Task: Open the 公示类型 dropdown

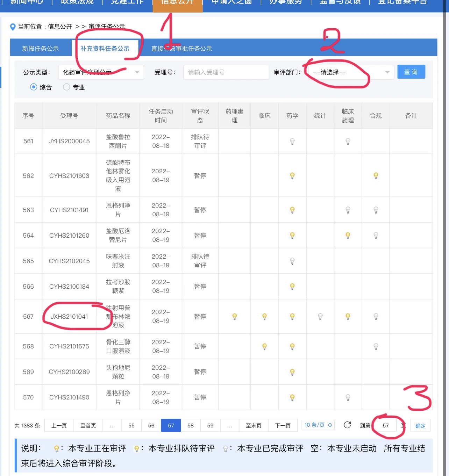Action: pyautogui.click(x=101, y=72)
